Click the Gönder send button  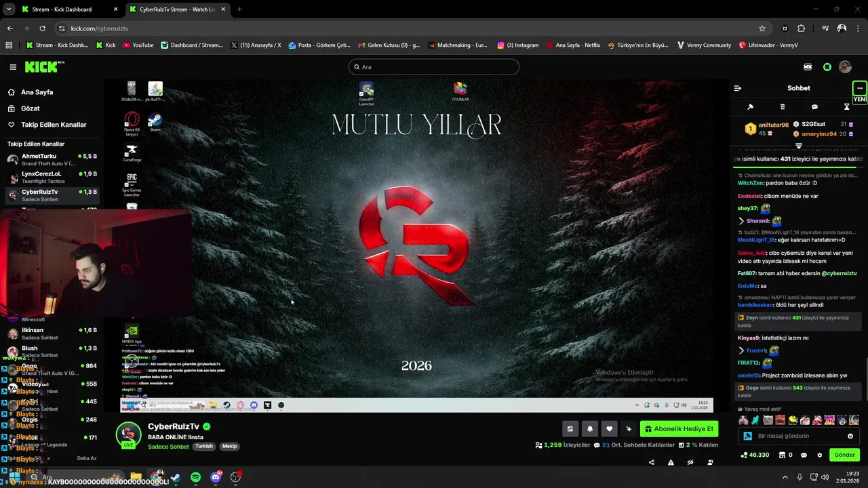click(844, 455)
